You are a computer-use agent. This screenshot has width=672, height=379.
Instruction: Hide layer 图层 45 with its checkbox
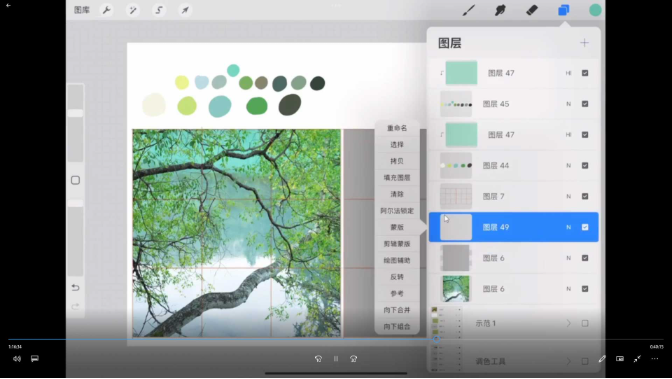click(585, 104)
